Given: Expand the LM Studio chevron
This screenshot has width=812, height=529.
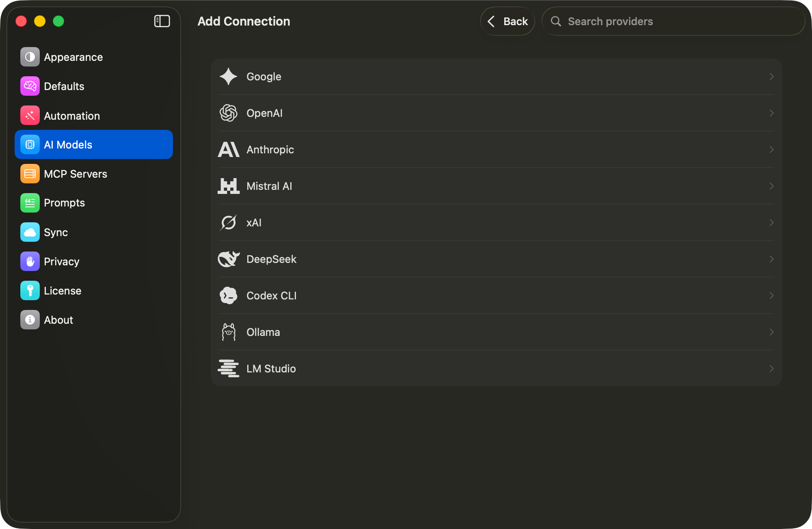Looking at the screenshot, I should pyautogui.click(x=771, y=368).
